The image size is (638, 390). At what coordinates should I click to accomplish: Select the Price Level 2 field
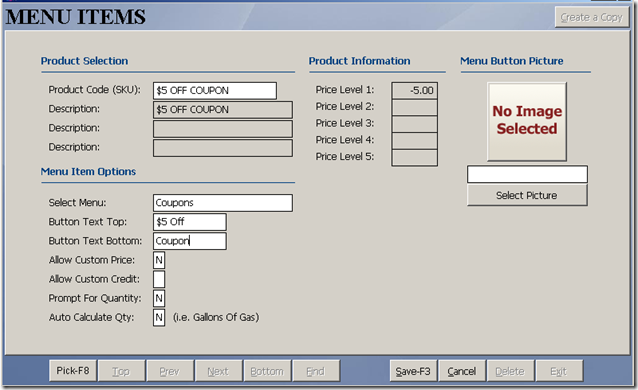point(415,107)
